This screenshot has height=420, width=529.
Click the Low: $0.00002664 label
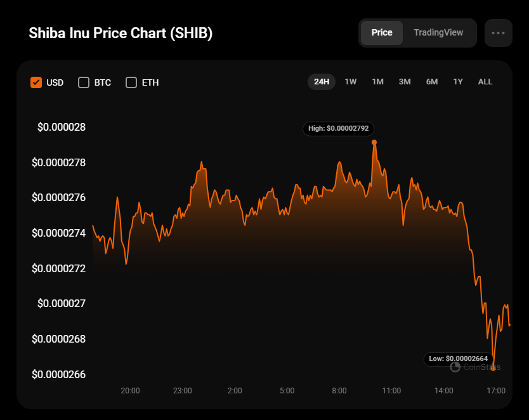pyautogui.click(x=459, y=359)
